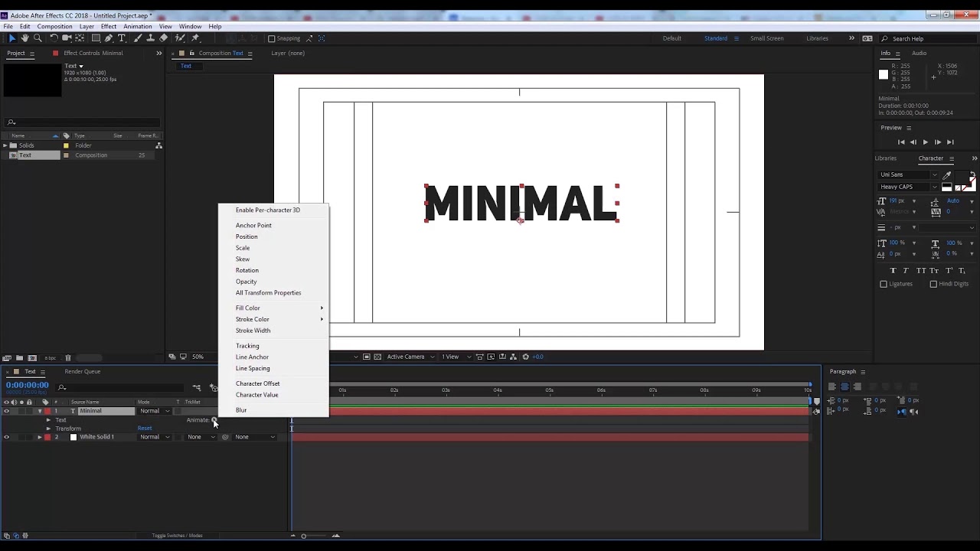Select the Zoom magnifier tool
The height and width of the screenshot is (551, 980).
(38, 38)
